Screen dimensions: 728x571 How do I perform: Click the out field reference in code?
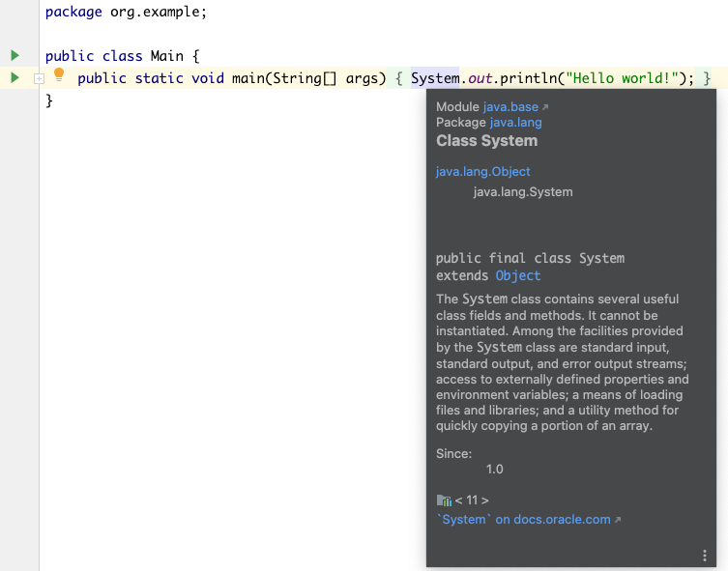[x=480, y=78]
